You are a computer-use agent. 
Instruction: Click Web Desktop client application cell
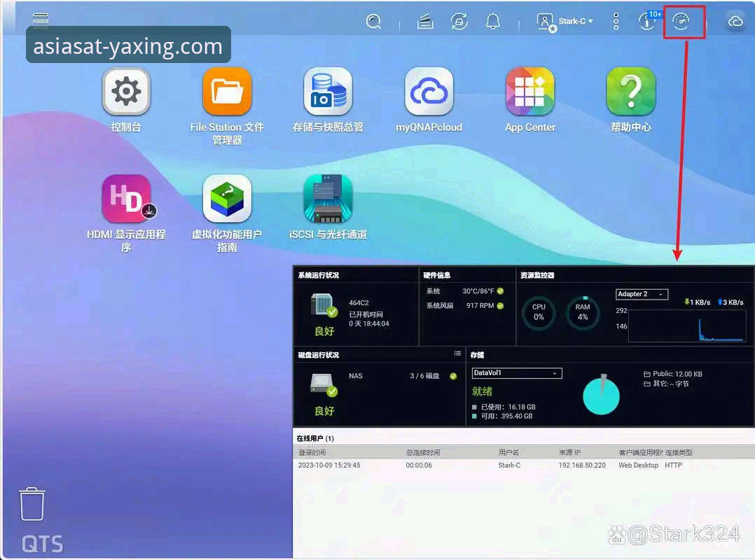tap(638, 465)
